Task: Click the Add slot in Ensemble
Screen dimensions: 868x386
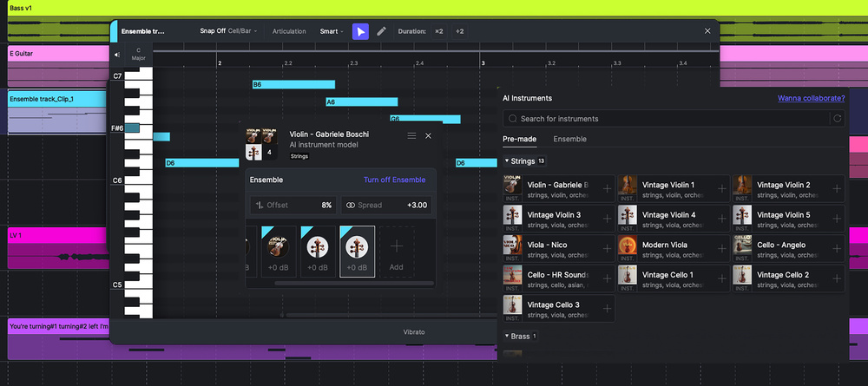Action: point(396,252)
